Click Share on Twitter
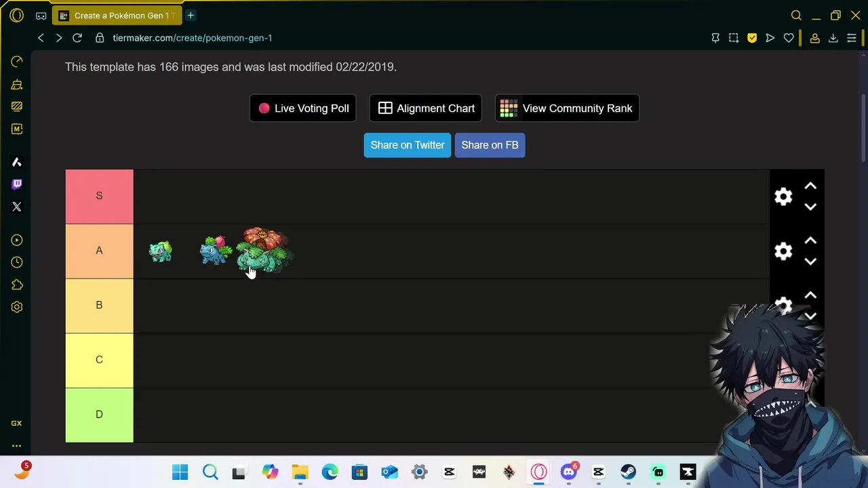This screenshot has width=868, height=488. coord(408,145)
